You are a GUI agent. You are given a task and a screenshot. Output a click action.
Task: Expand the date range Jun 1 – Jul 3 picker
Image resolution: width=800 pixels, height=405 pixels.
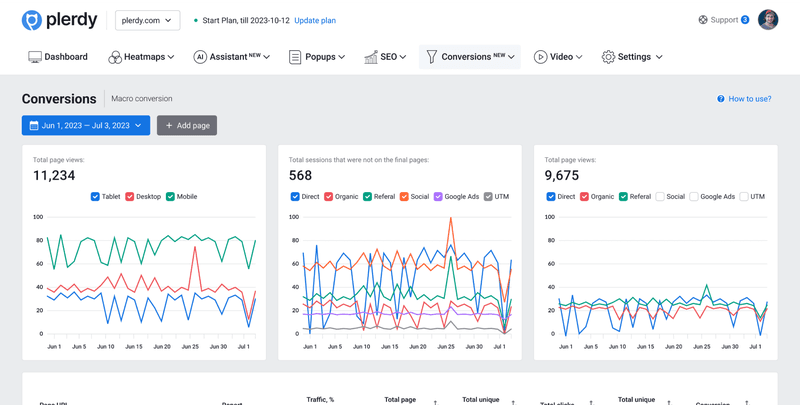point(86,125)
